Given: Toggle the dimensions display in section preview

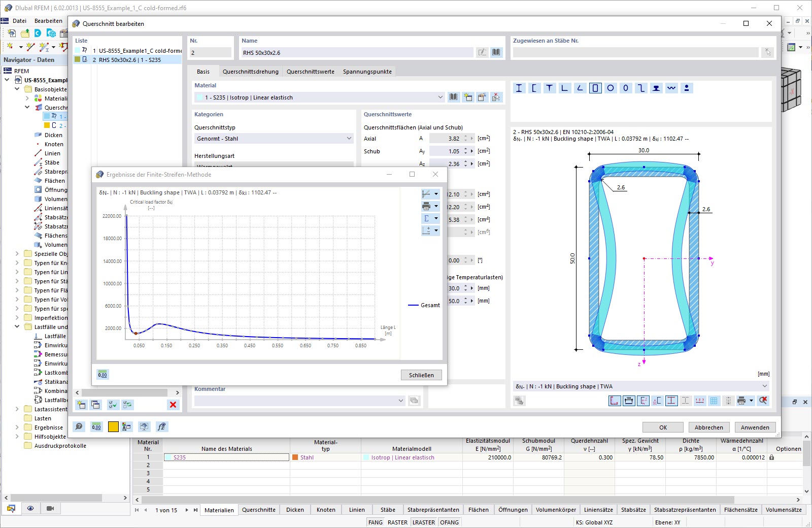Looking at the screenshot, I should coord(629,401).
